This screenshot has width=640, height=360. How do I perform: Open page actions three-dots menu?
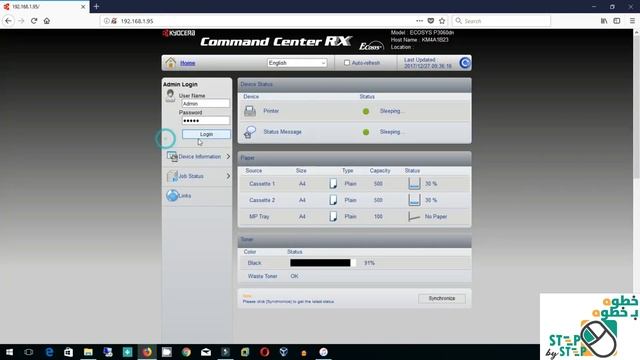[419, 21]
